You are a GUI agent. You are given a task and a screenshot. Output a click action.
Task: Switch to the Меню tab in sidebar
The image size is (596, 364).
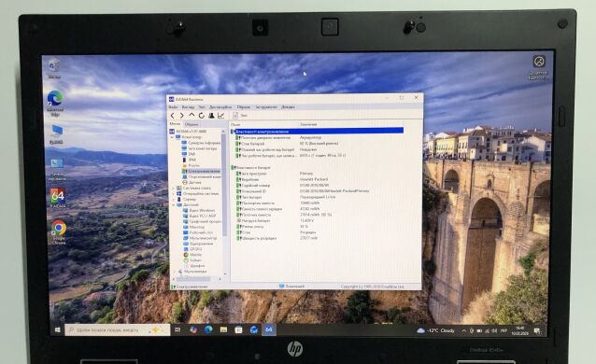click(x=175, y=124)
